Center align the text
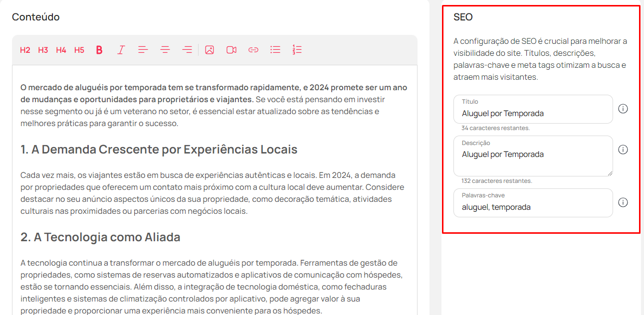The width and height of the screenshot is (644, 315). pyautogui.click(x=165, y=50)
